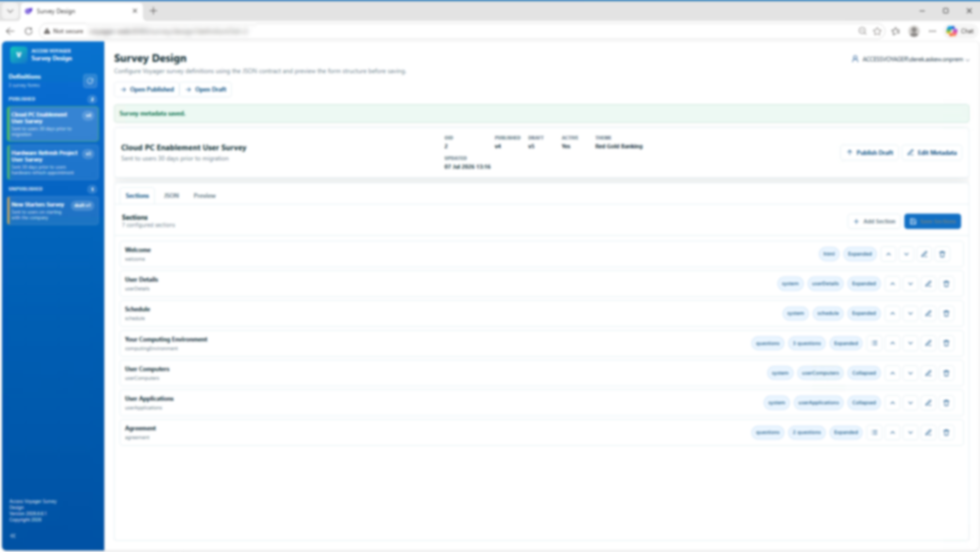Viewport: 980px width, 552px height.
Task: Move Welcome section down
Action: pyautogui.click(x=906, y=254)
